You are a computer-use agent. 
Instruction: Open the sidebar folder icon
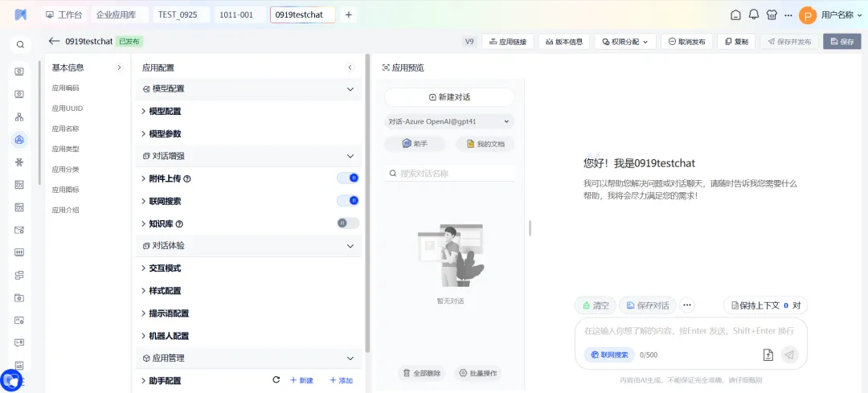tap(19, 298)
